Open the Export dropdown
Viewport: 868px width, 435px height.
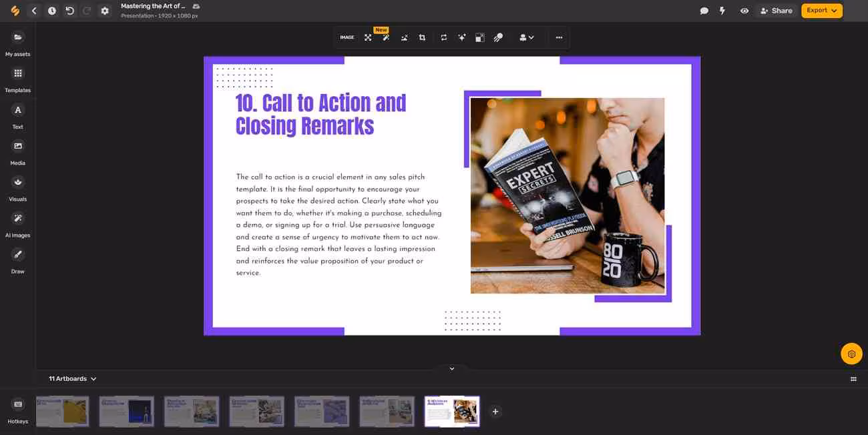pyautogui.click(x=822, y=11)
